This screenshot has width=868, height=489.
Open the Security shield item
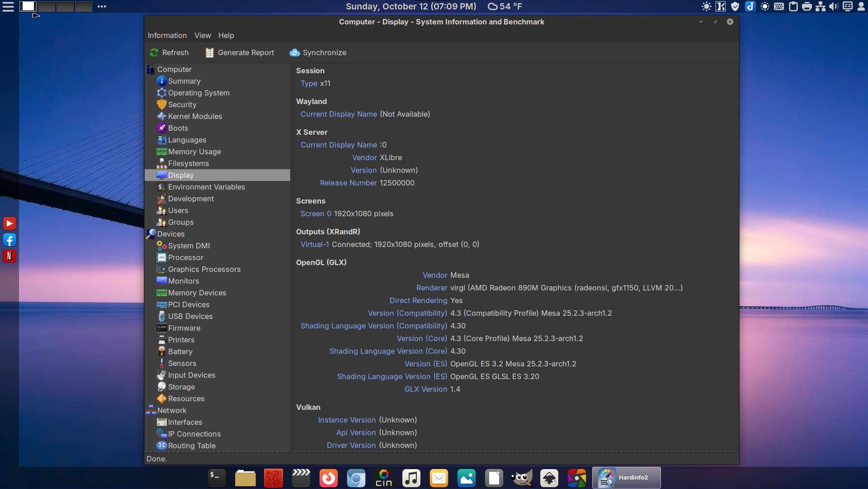click(x=161, y=104)
